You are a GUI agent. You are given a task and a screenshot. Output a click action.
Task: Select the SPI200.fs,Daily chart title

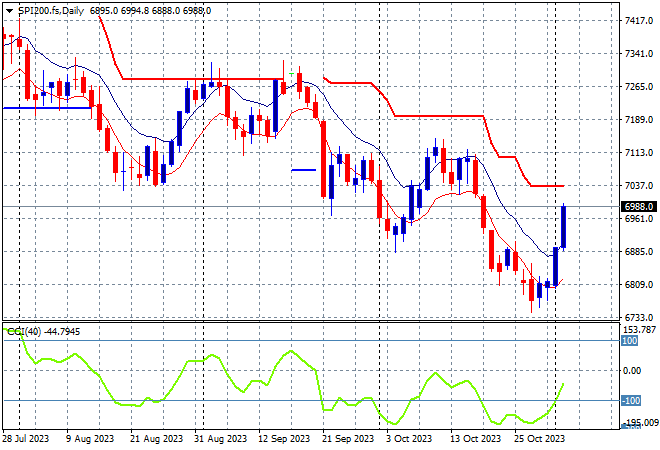(x=51, y=11)
